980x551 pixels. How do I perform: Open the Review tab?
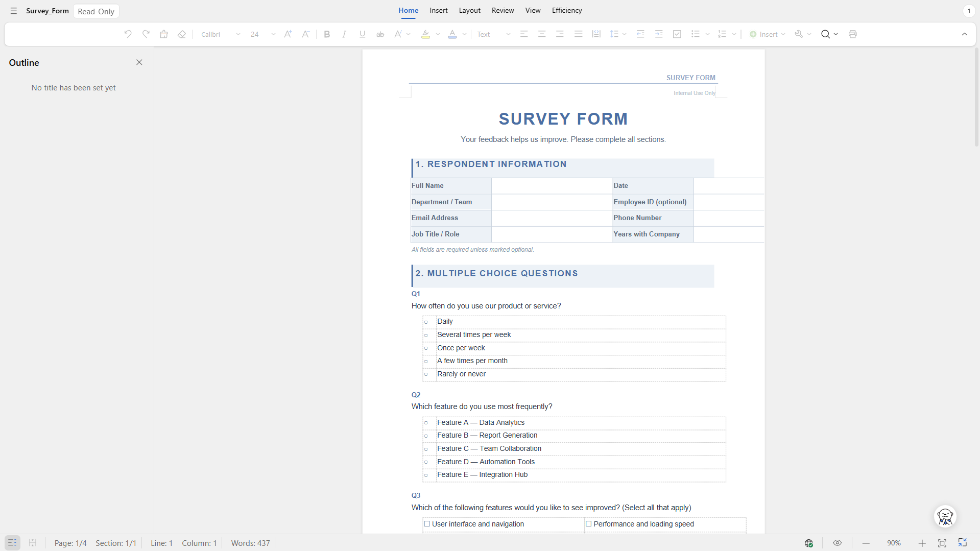point(503,10)
